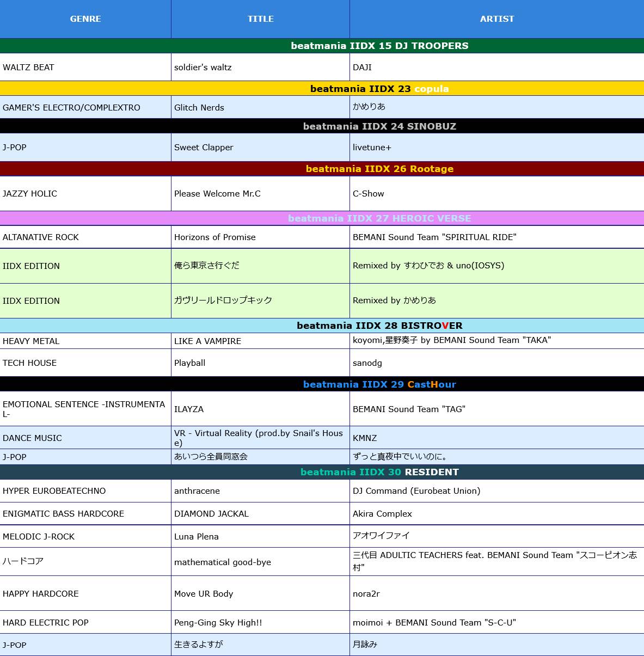644x656 pixels.
Task: Click artist BEMANI Sound Team "TAG"
Action: coord(409,409)
